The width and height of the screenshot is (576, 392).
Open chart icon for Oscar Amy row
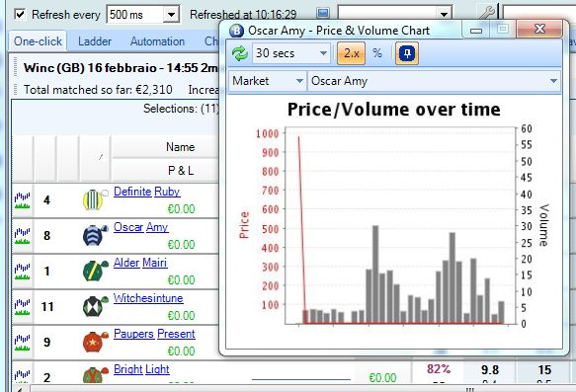pos(23,236)
